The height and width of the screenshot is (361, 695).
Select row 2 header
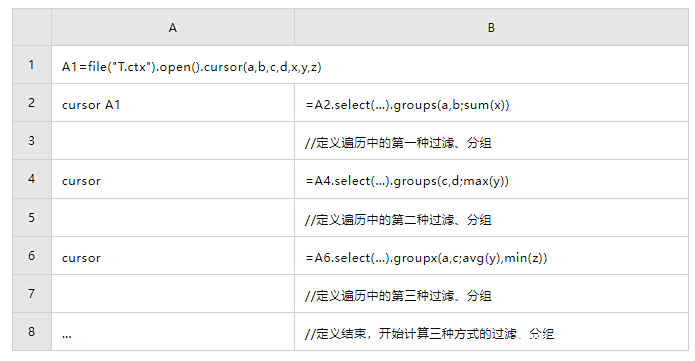click(31, 102)
